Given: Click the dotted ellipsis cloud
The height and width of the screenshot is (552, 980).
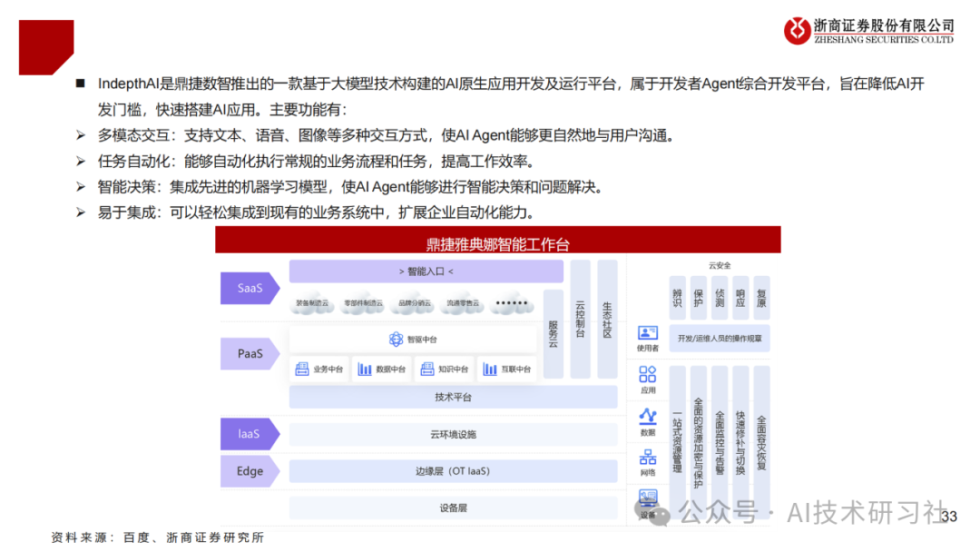Looking at the screenshot, I should [x=511, y=303].
